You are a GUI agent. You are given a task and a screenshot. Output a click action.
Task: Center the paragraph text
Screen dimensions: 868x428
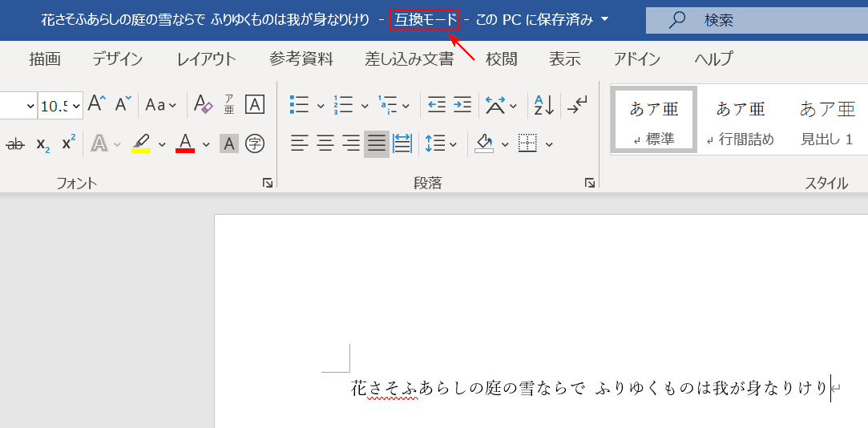tap(325, 144)
